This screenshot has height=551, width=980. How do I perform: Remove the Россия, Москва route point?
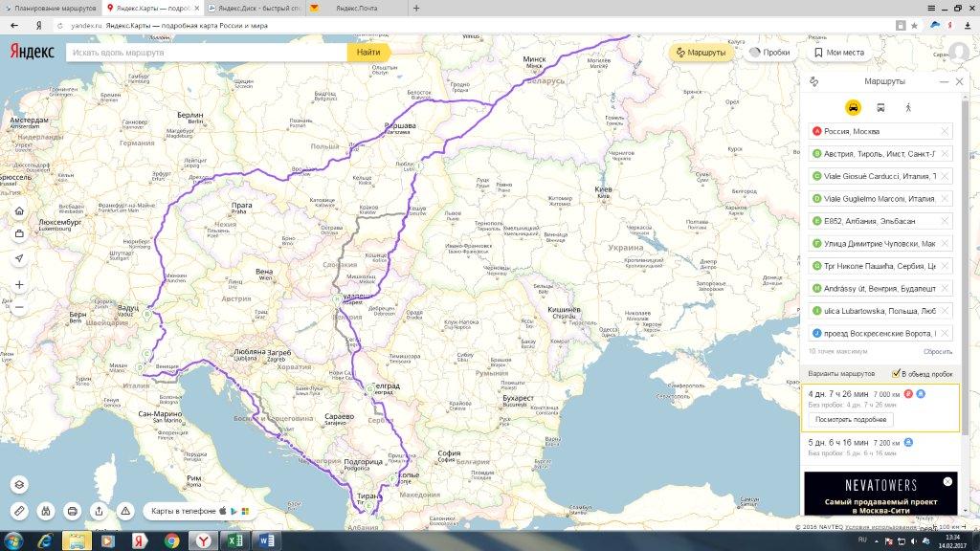(945, 132)
